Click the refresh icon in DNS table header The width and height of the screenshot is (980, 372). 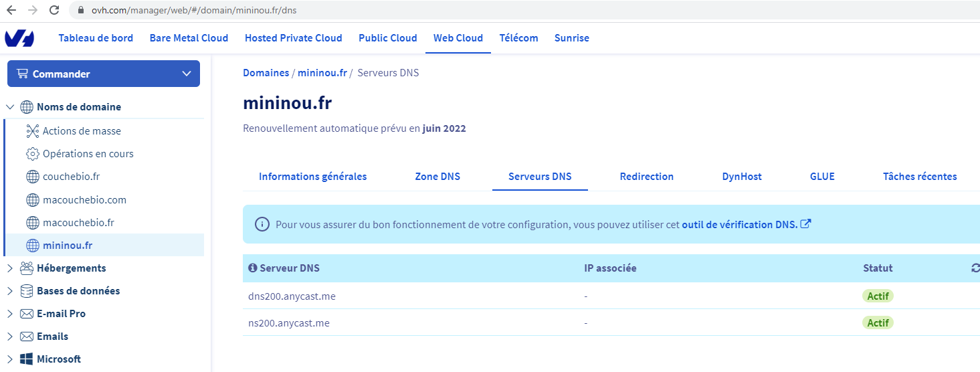point(975,268)
